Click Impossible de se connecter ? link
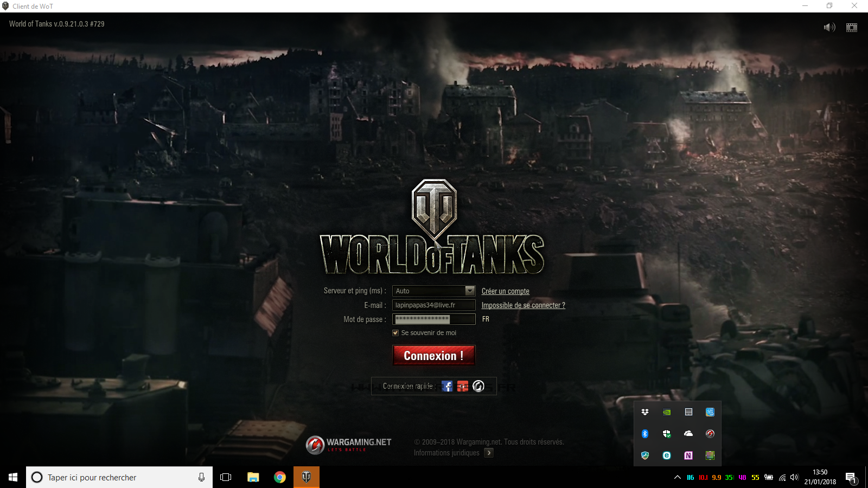 pyautogui.click(x=523, y=305)
